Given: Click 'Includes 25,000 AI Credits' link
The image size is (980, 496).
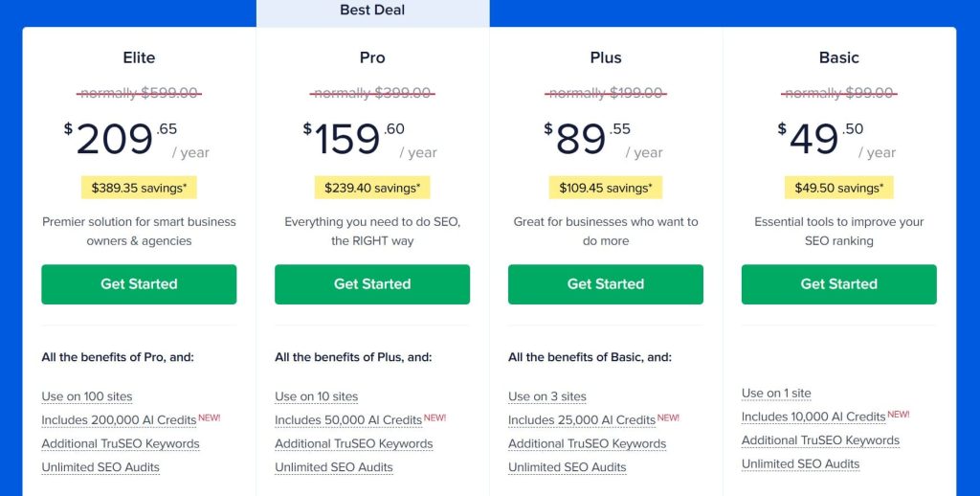Looking at the screenshot, I should 582,420.
